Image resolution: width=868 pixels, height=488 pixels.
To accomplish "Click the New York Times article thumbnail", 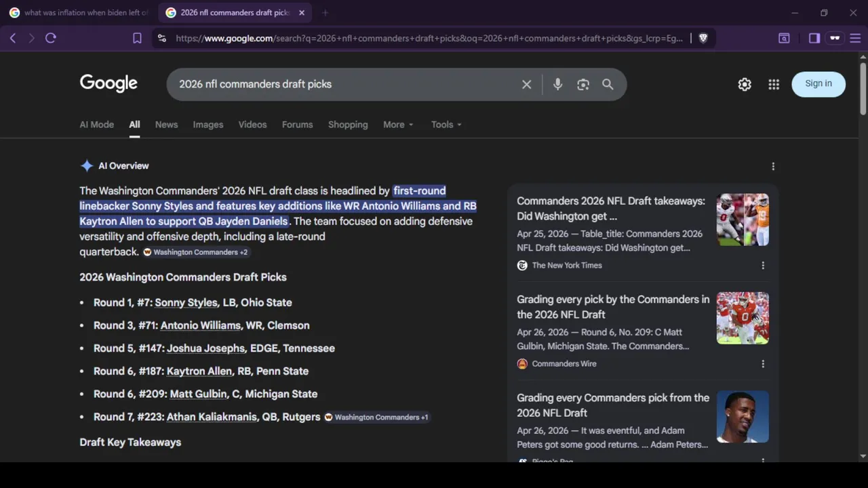I will 743,220.
